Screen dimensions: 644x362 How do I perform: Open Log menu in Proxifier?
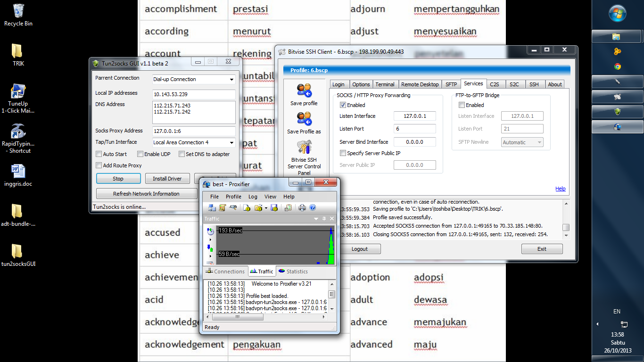(253, 197)
